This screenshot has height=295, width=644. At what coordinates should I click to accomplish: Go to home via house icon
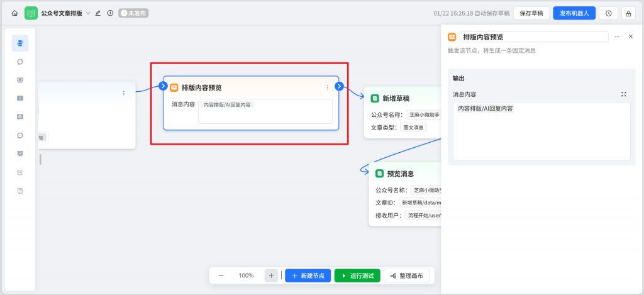coord(15,13)
